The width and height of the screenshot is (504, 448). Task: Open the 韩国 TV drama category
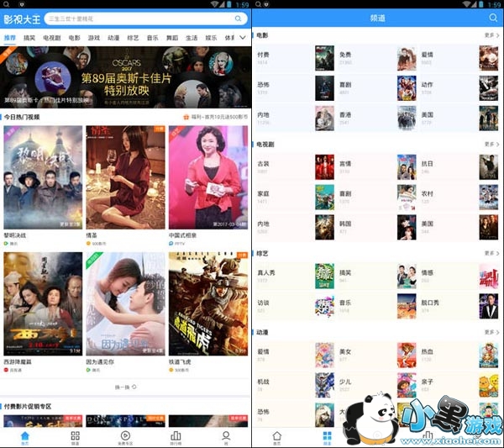(x=378, y=228)
